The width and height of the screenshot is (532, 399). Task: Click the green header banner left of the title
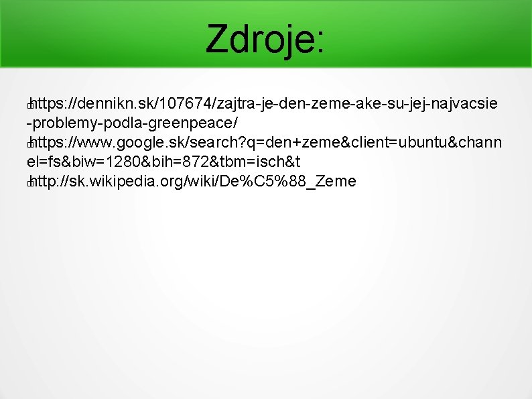point(102,34)
